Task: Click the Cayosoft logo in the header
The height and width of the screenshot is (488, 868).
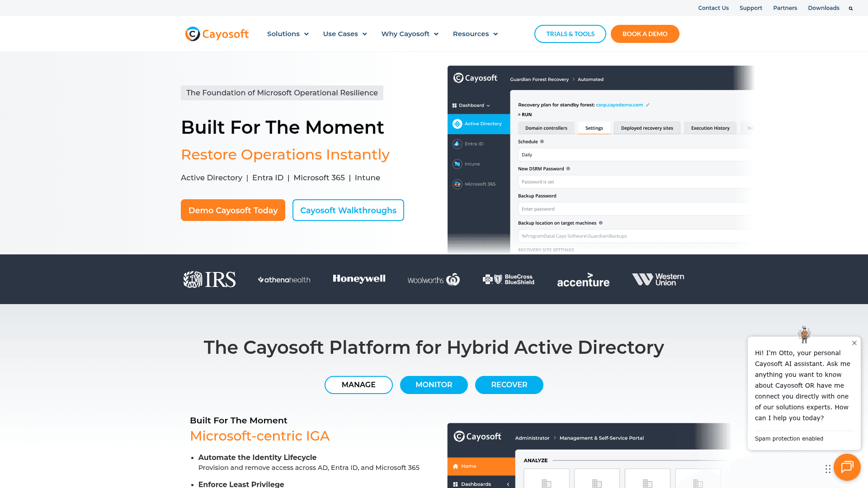Action: 217,34
